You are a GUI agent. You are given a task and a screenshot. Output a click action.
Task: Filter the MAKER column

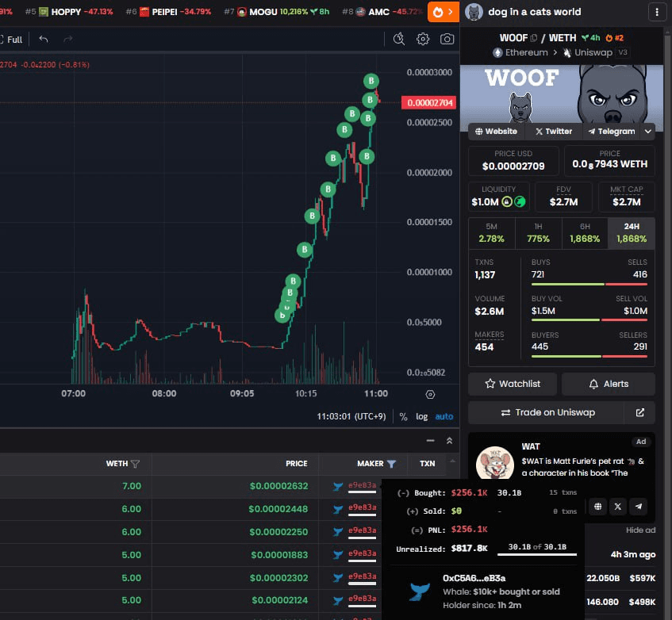coord(391,464)
